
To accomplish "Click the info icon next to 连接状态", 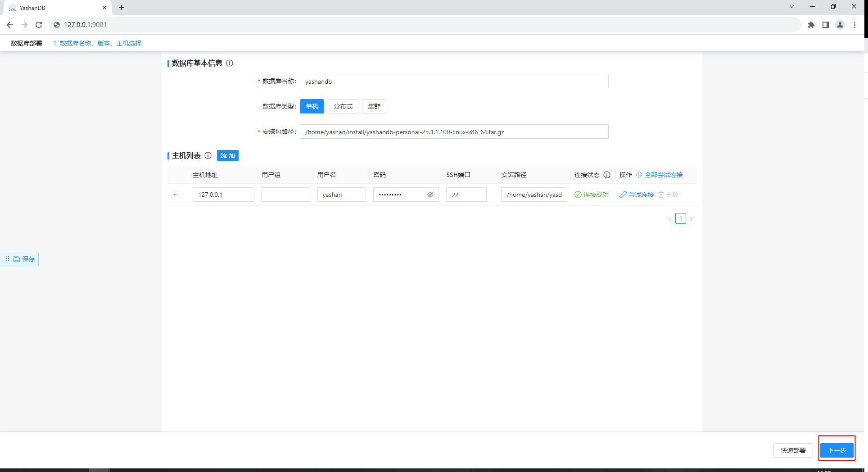I will tap(607, 175).
